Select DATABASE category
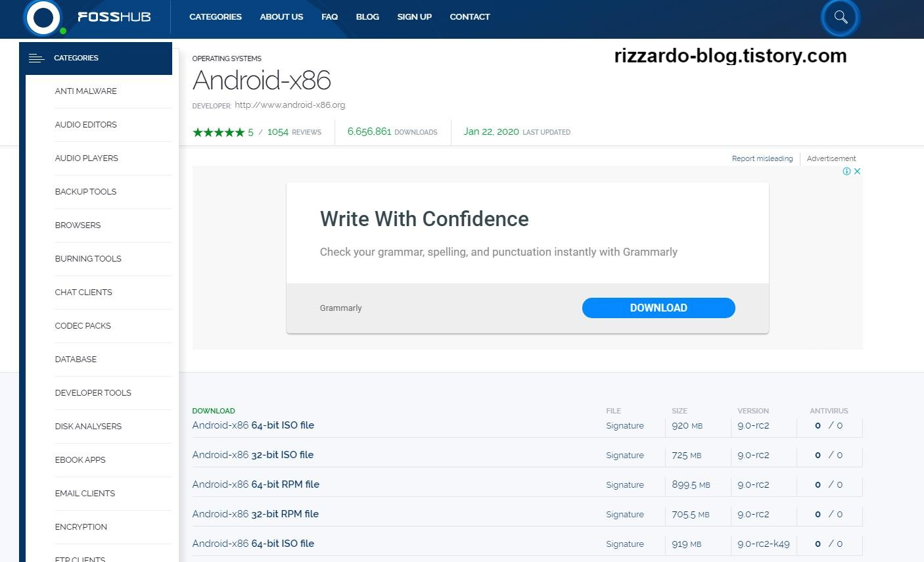The height and width of the screenshot is (562, 924). coord(76,360)
